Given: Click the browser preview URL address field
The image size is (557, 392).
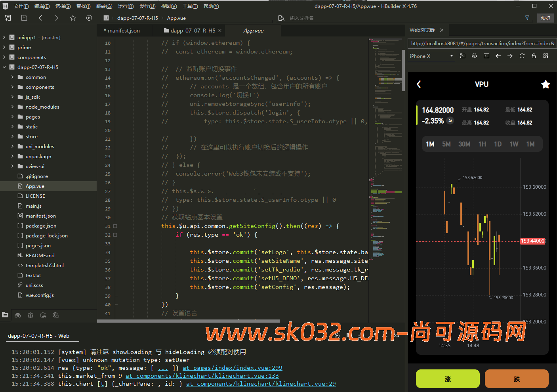Looking at the screenshot, I should tap(482, 44).
